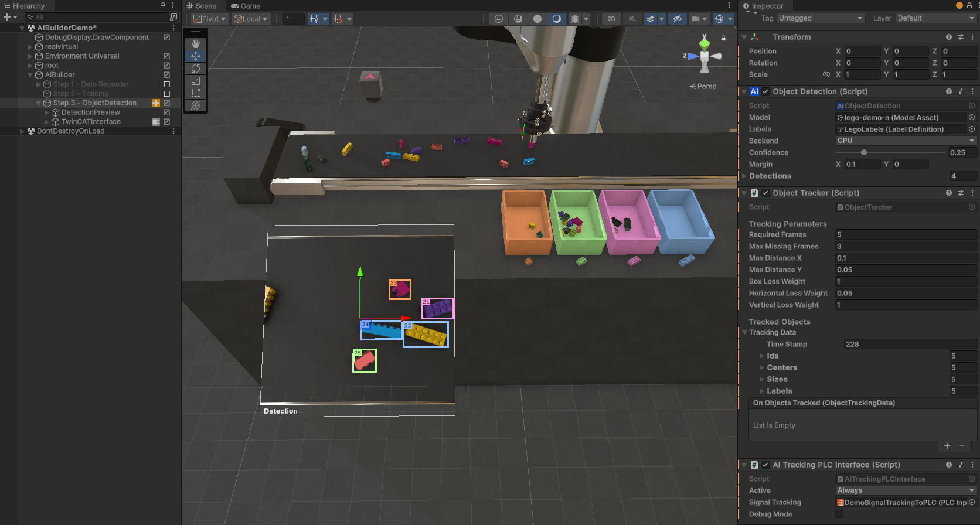Add a listener with the plus button
This screenshot has height=525, width=980.
[947, 446]
